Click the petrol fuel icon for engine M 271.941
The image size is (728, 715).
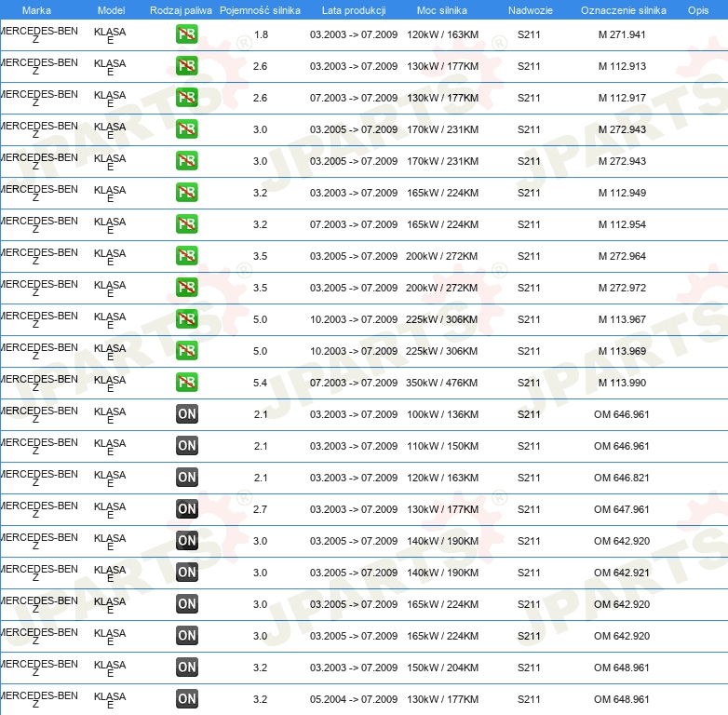(187, 34)
